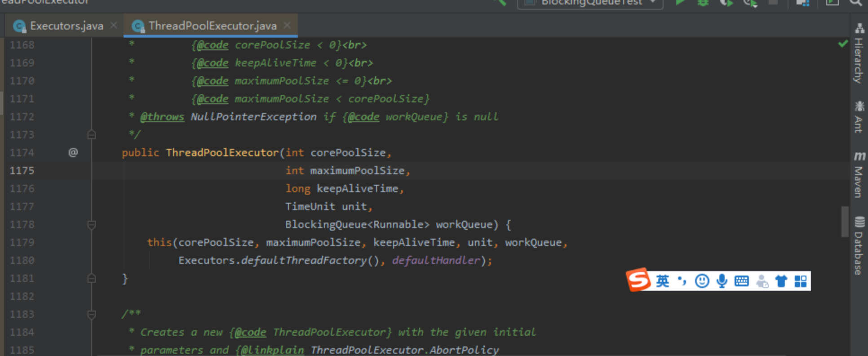The width and height of the screenshot is (868, 356).
Task: Switch the IME language with the 英 button
Action: tap(662, 281)
